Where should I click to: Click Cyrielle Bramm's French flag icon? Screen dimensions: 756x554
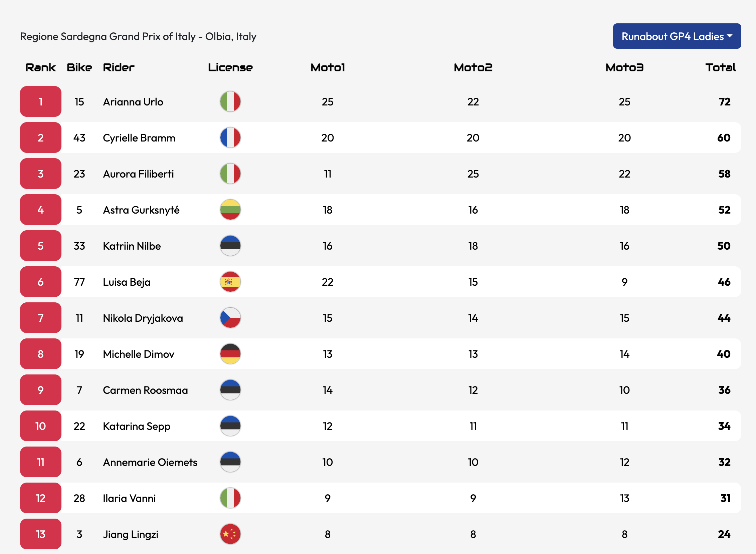click(x=230, y=137)
